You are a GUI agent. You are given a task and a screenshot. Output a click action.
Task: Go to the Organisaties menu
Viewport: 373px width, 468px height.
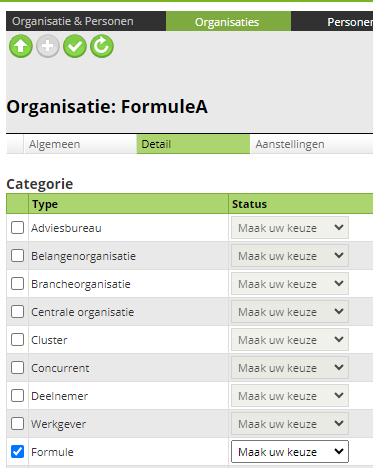pos(228,21)
